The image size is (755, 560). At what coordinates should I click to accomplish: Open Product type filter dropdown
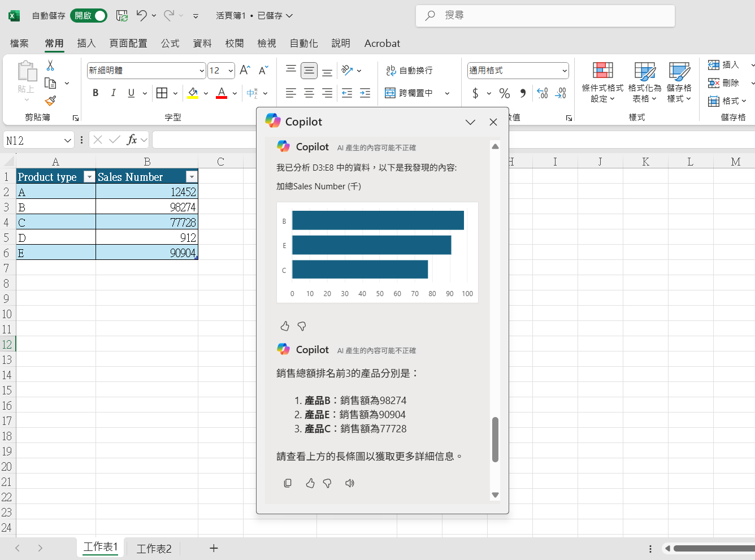tap(89, 177)
